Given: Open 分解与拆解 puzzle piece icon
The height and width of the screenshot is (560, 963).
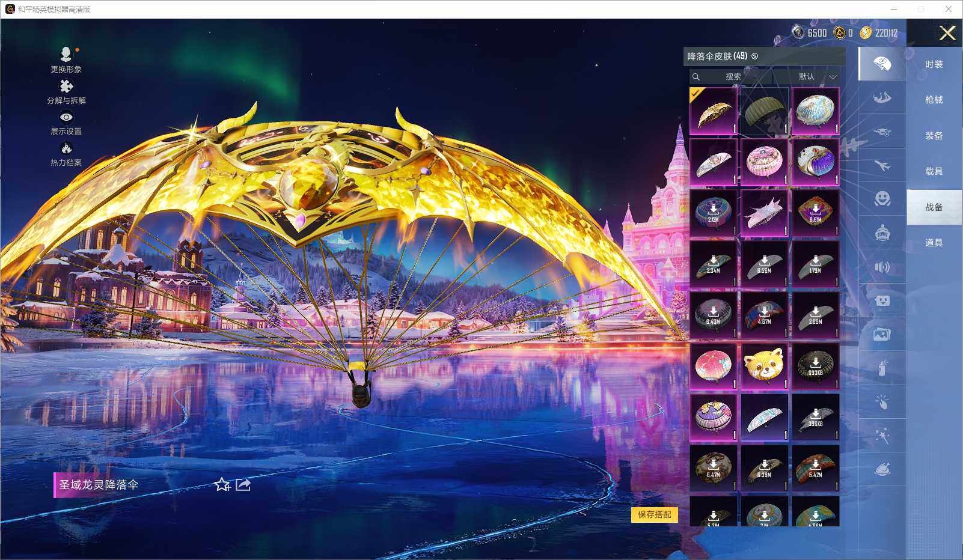Looking at the screenshot, I should click(66, 87).
